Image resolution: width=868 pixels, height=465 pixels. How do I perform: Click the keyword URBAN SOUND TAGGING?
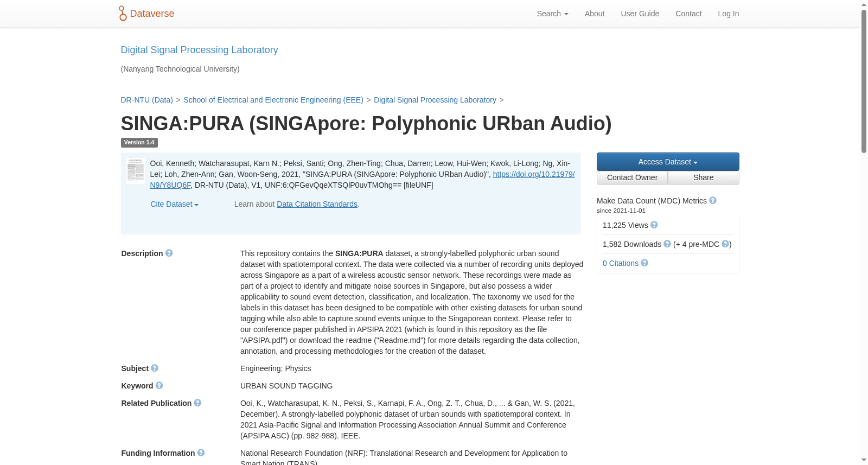pos(286,386)
